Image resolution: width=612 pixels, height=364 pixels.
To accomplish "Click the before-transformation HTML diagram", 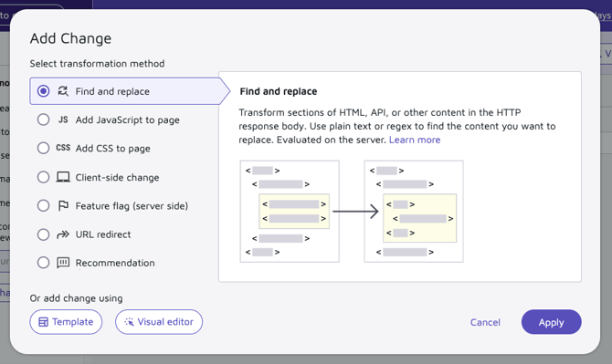I will 290,212.
